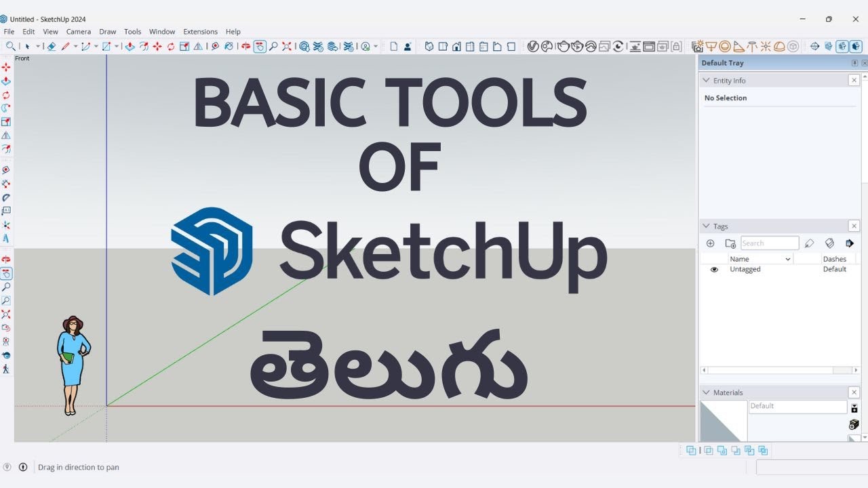This screenshot has height=488, width=868.
Task: Select the Pan hand tool in top toolbar
Action: [259, 47]
